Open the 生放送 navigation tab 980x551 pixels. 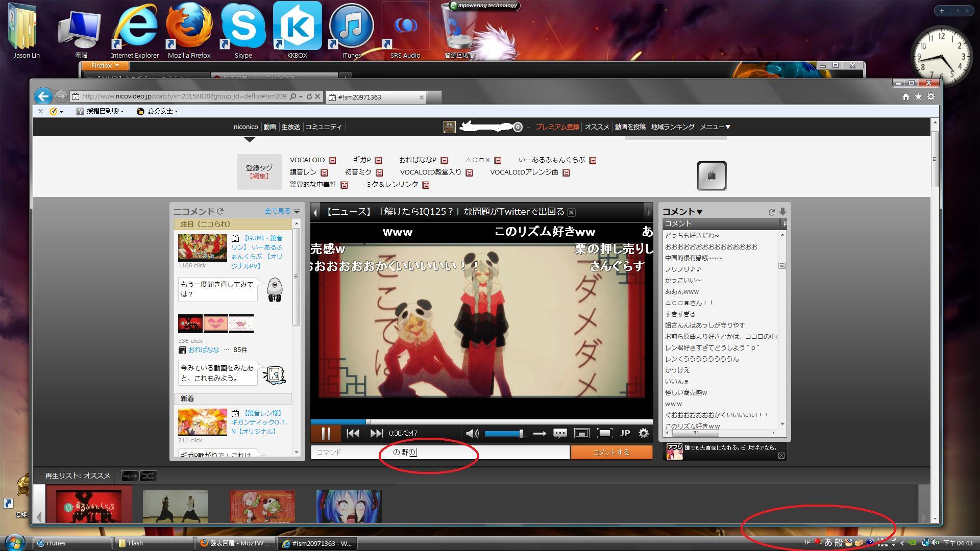pos(290,127)
